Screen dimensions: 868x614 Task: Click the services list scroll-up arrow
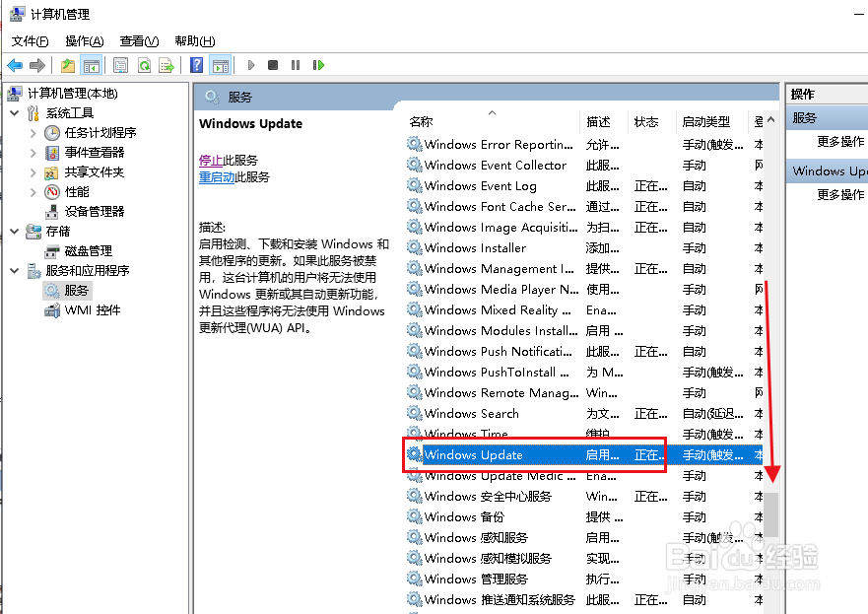pyautogui.click(x=771, y=119)
